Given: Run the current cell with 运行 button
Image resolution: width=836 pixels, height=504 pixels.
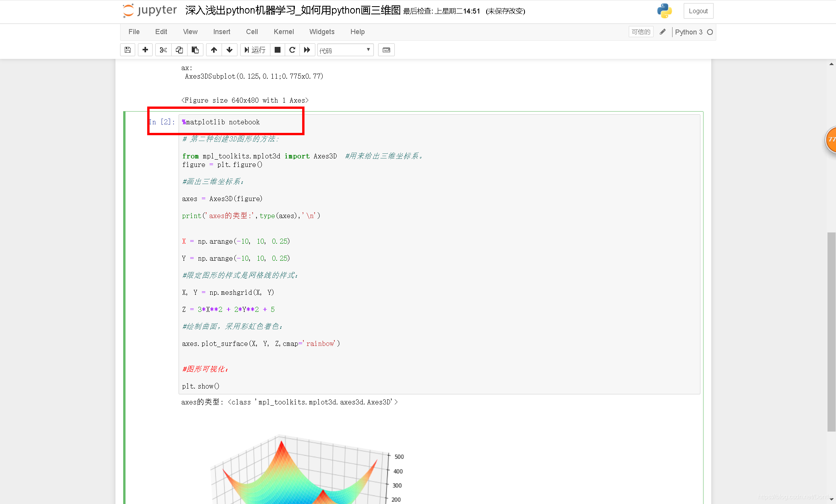Looking at the screenshot, I should (255, 50).
